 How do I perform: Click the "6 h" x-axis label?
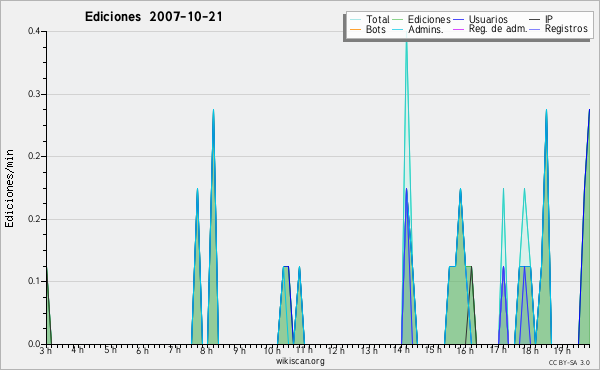[x=142, y=350]
